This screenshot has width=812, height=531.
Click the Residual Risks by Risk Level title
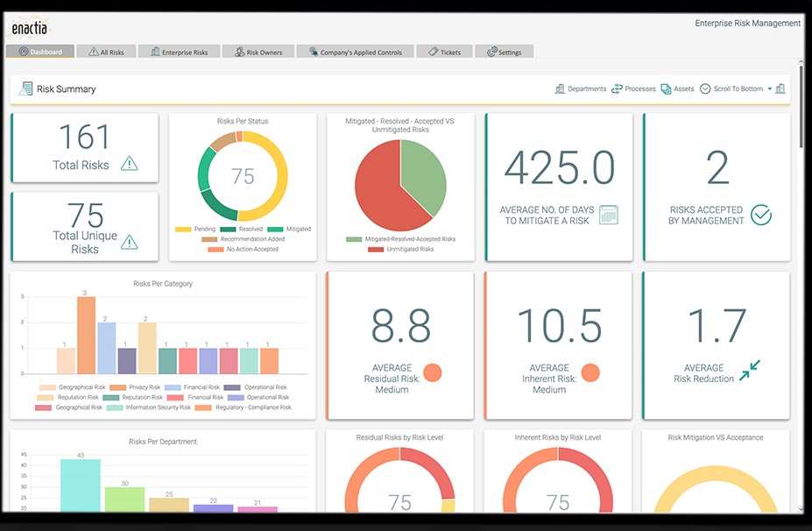[x=399, y=437]
